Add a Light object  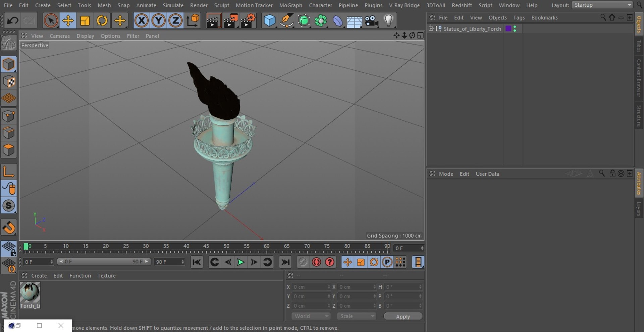[388, 21]
